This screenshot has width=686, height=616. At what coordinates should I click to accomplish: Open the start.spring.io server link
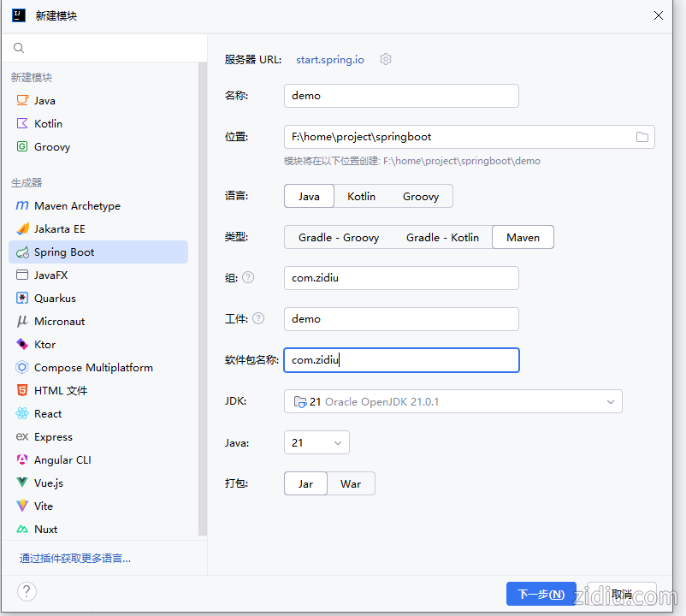[329, 60]
